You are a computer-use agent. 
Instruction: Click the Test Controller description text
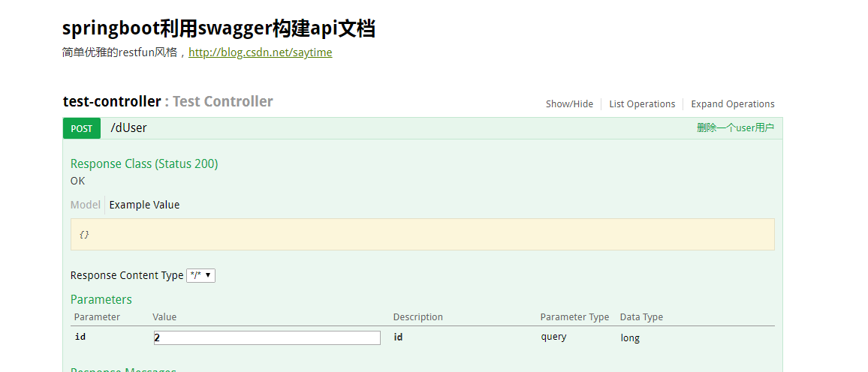(x=222, y=101)
